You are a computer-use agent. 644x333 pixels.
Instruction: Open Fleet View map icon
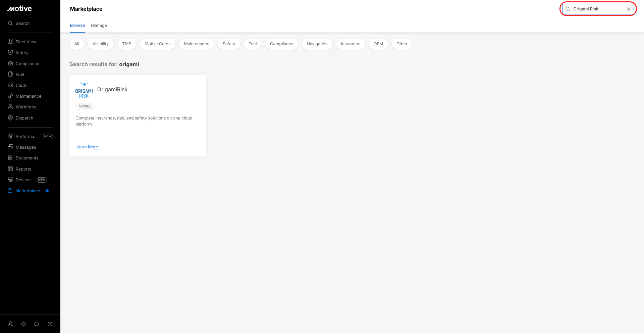pos(10,42)
